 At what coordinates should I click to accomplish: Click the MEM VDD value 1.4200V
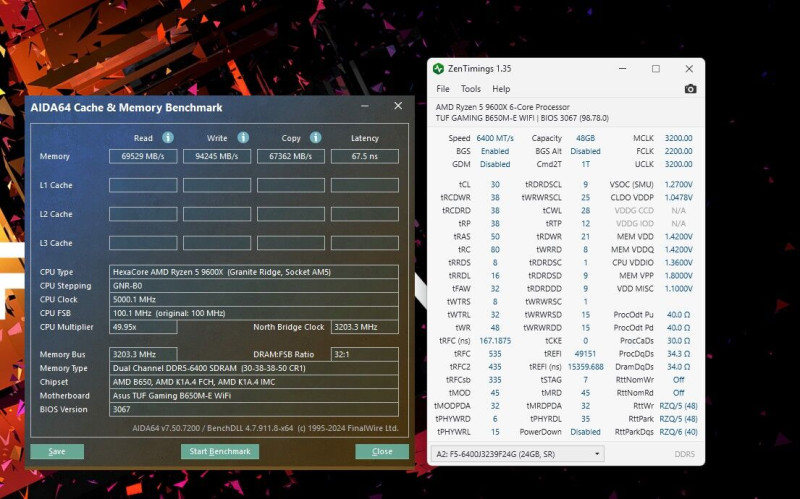pos(678,236)
